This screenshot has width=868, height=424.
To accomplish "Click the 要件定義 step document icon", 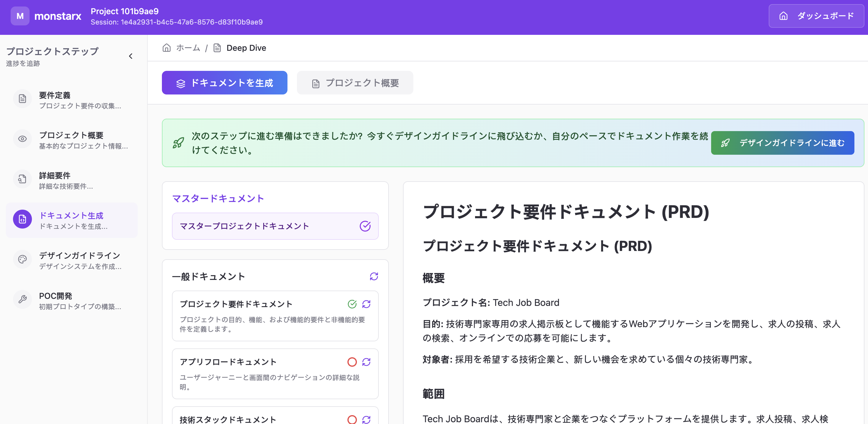I will 22,99.
